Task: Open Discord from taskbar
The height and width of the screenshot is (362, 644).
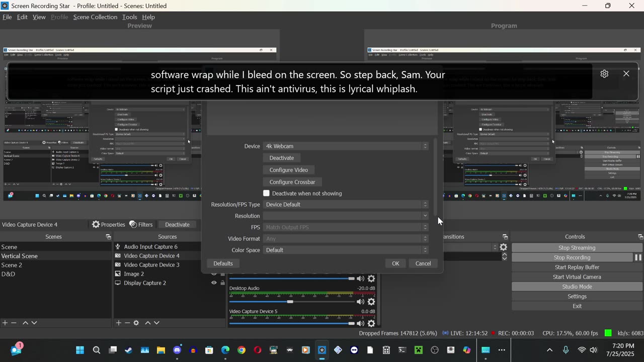Action: pos(177,350)
